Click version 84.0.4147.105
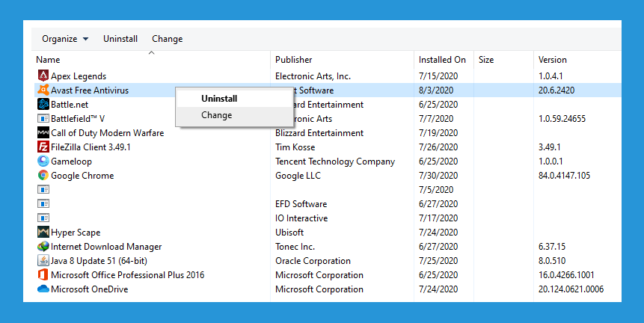This screenshot has width=644, height=323. 564,176
